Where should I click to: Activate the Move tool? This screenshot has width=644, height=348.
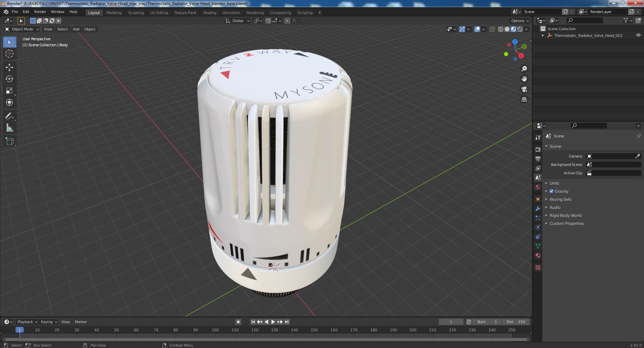(9, 67)
